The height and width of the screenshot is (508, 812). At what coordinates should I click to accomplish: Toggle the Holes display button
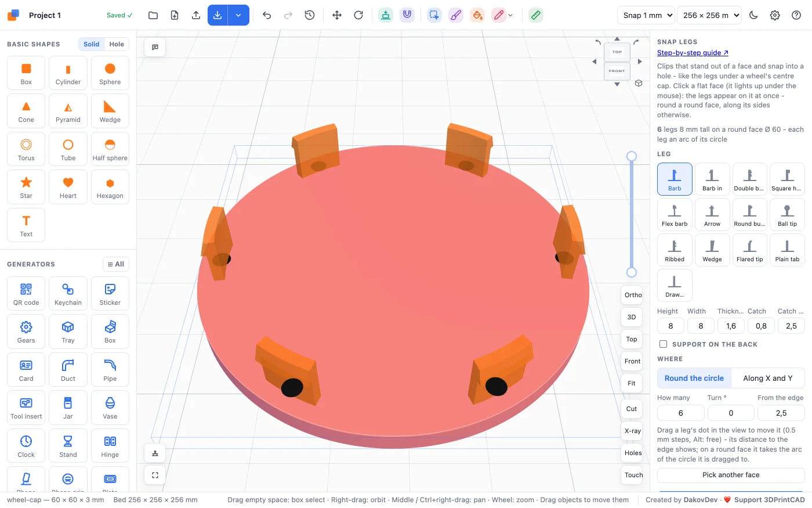[632, 453]
